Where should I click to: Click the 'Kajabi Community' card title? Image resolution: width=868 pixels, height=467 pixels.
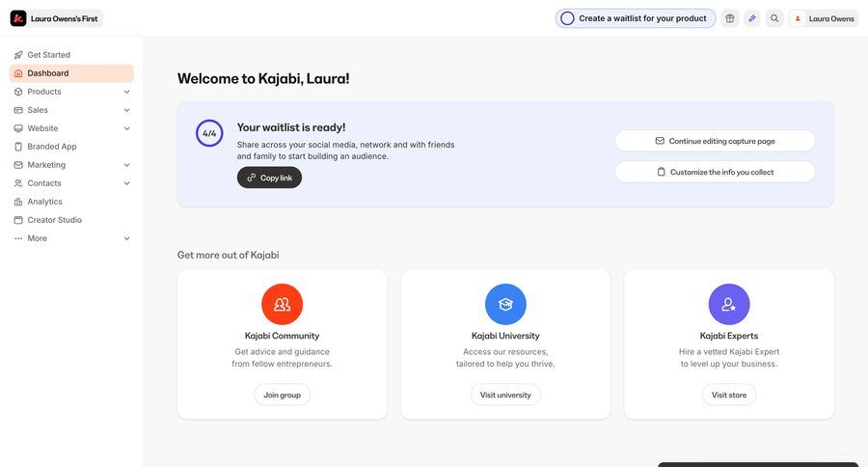(283, 336)
